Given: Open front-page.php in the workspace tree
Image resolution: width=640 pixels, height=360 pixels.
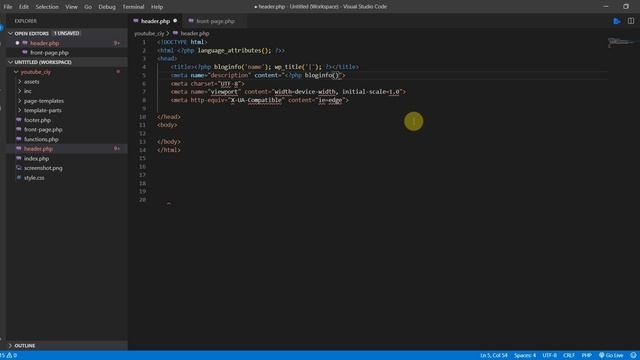Looking at the screenshot, I should click(43, 129).
